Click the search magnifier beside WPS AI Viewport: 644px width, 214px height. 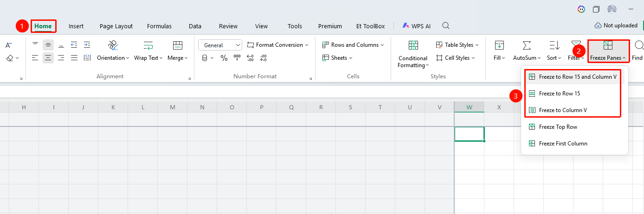[446, 26]
